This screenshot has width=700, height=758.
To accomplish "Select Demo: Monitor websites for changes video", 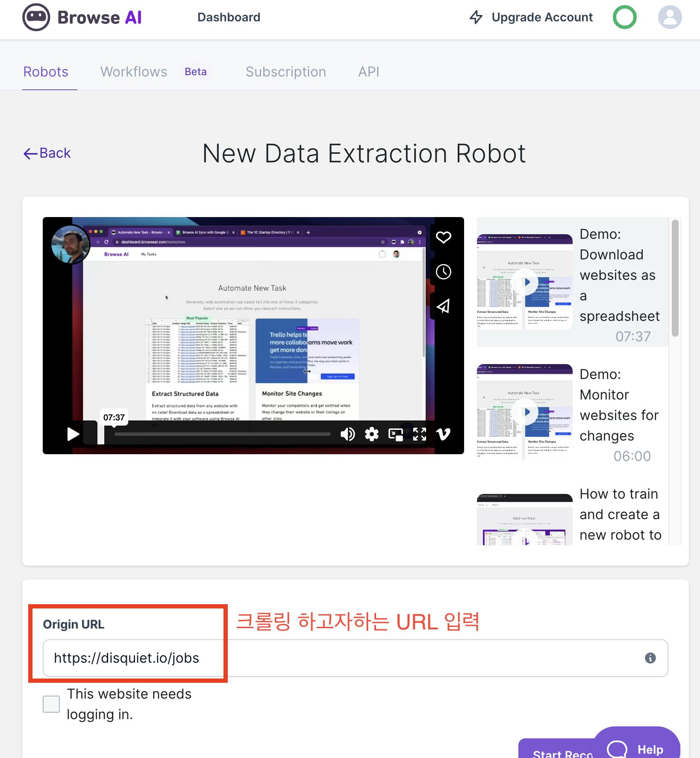I will pyautogui.click(x=573, y=412).
